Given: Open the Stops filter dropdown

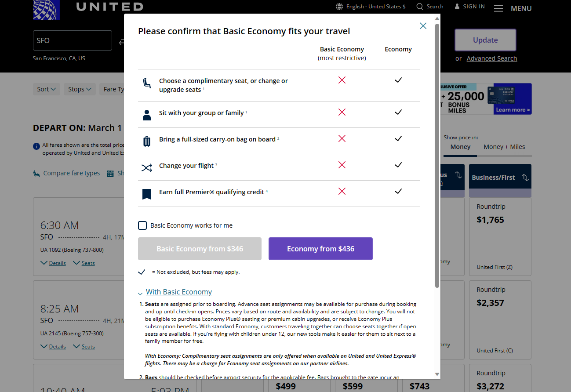Looking at the screenshot, I should [79, 89].
